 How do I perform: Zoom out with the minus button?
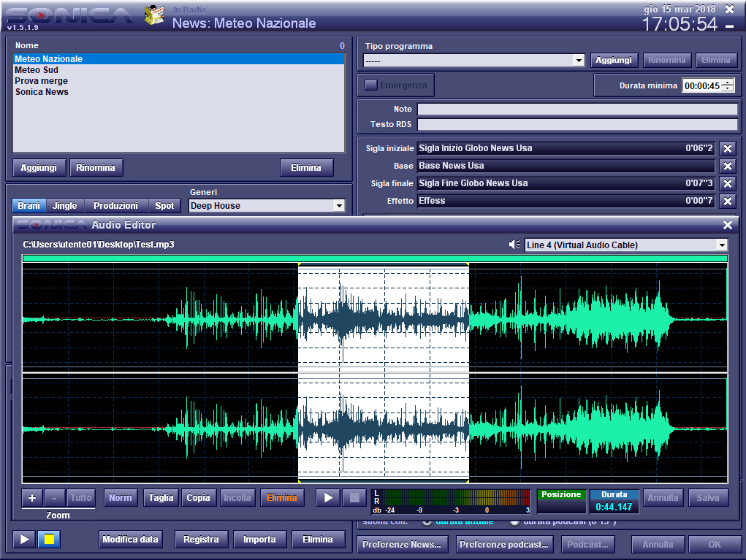54,498
